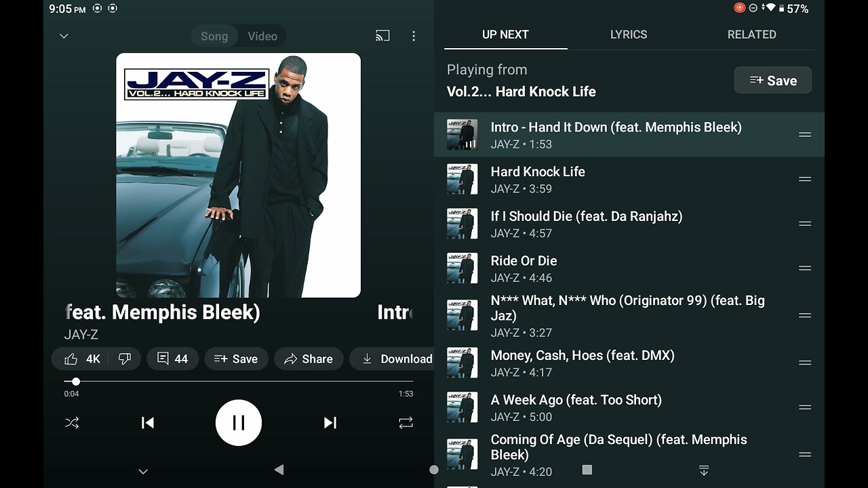Tap the reorder handle for Hard Knock Life
The image size is (868, 488).
pos(805,180)
